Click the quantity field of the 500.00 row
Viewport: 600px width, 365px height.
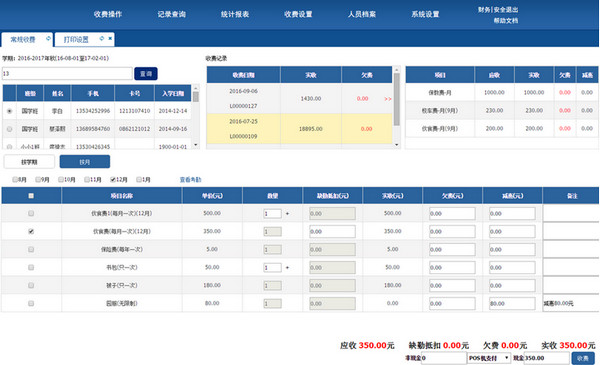[x=272, y=213]
